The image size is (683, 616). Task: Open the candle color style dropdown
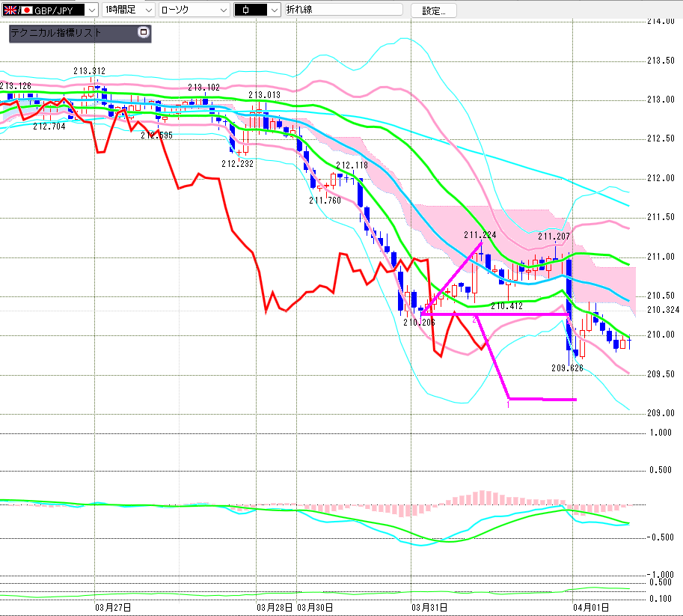[274, 10]
